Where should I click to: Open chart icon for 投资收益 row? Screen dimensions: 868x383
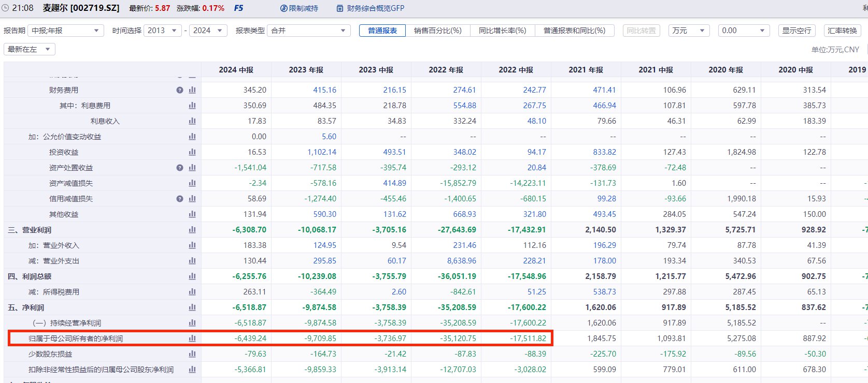(x=192, y=152)
